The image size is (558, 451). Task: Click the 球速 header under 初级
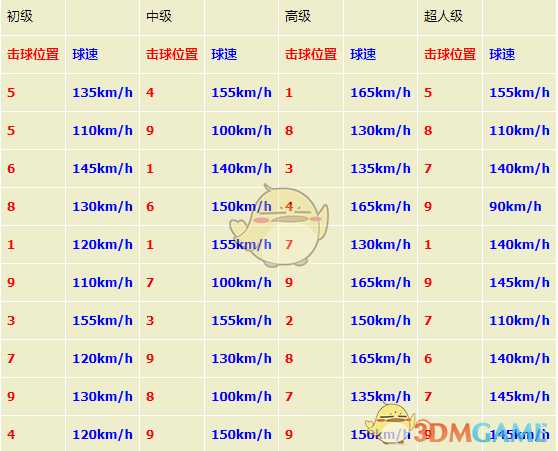tap(85, 54)
